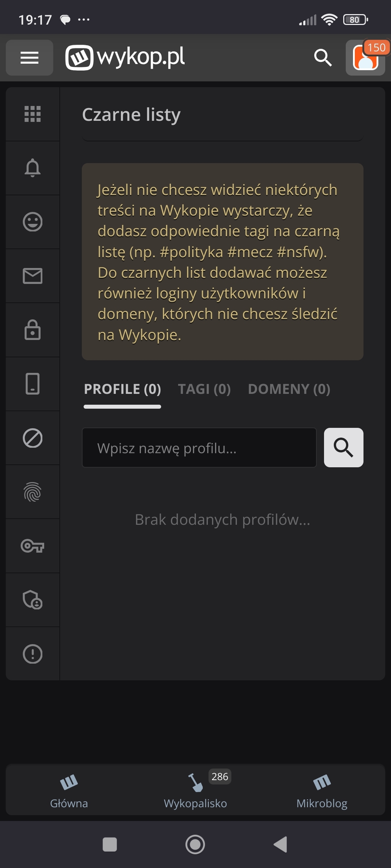391x868 pixels.
Task: Open notifications bell settings
Action: point(33,168)
